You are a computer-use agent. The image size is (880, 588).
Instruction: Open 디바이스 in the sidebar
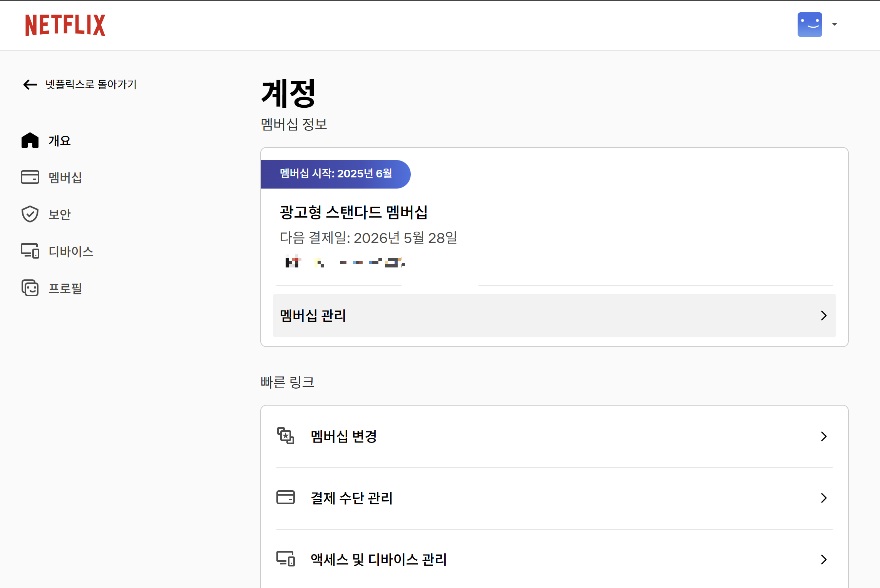pyautogui.click(x=71, y=251)
